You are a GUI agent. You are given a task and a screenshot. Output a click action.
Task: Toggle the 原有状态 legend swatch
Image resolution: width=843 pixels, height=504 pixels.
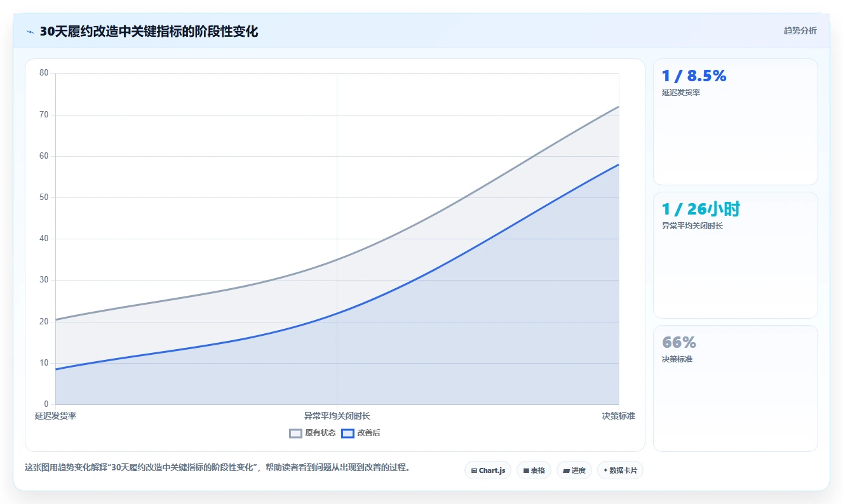(295, 433)
